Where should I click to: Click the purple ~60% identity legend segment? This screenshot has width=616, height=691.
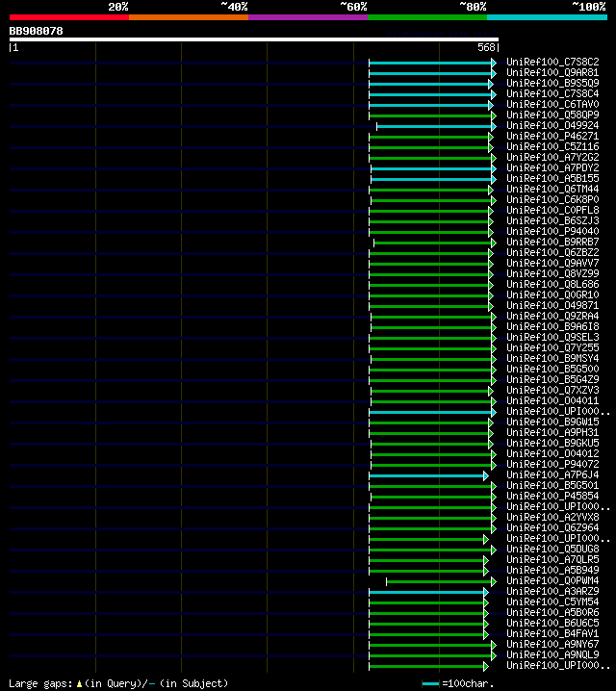click(x=308, y=17)
